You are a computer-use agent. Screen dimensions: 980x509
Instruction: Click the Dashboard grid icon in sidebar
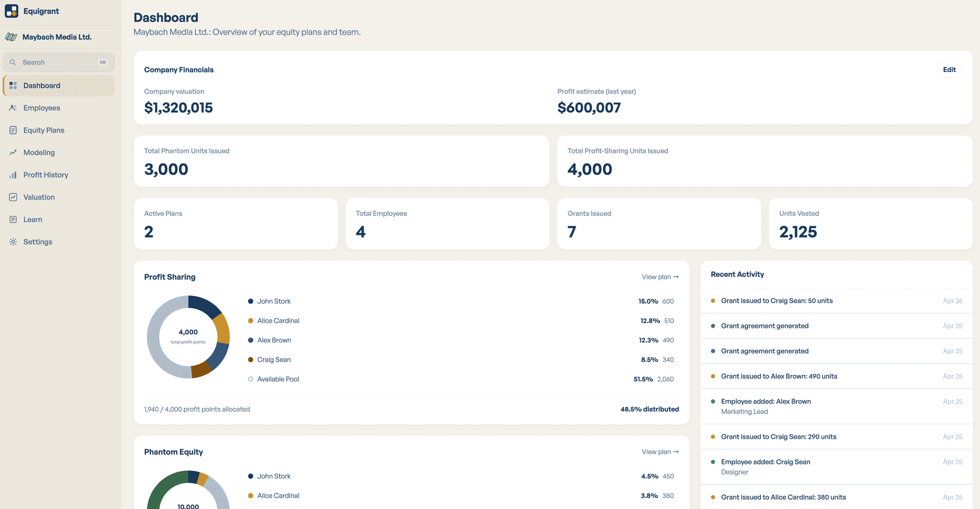tap(13, 85)
